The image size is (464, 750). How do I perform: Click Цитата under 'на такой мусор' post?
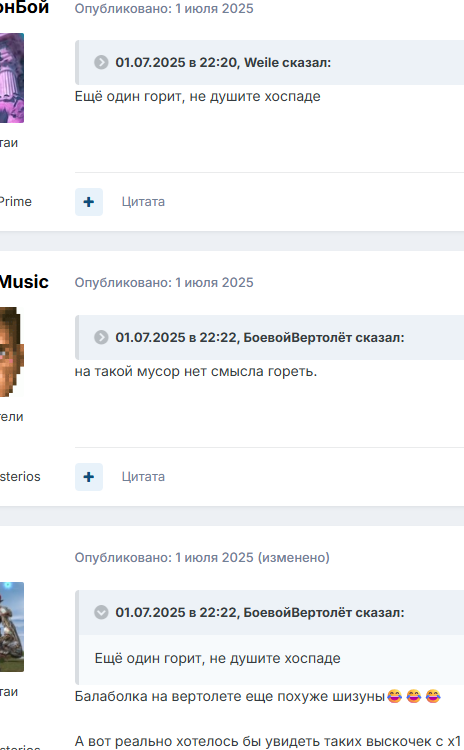click(143, 477)
